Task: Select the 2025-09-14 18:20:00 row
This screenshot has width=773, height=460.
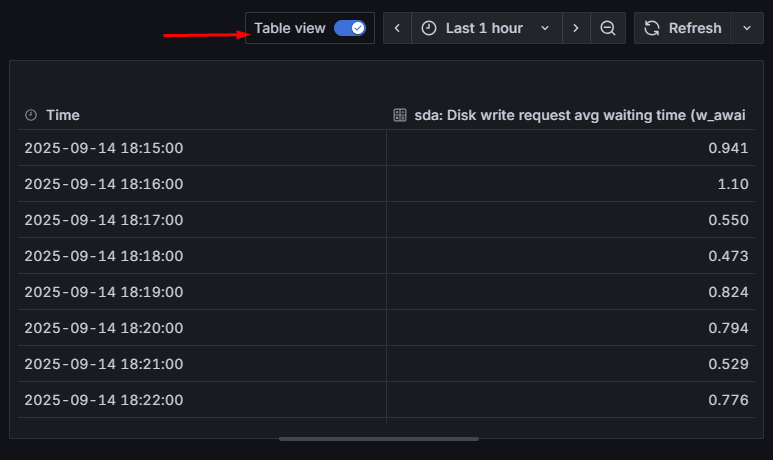Action: coord(104,328)
